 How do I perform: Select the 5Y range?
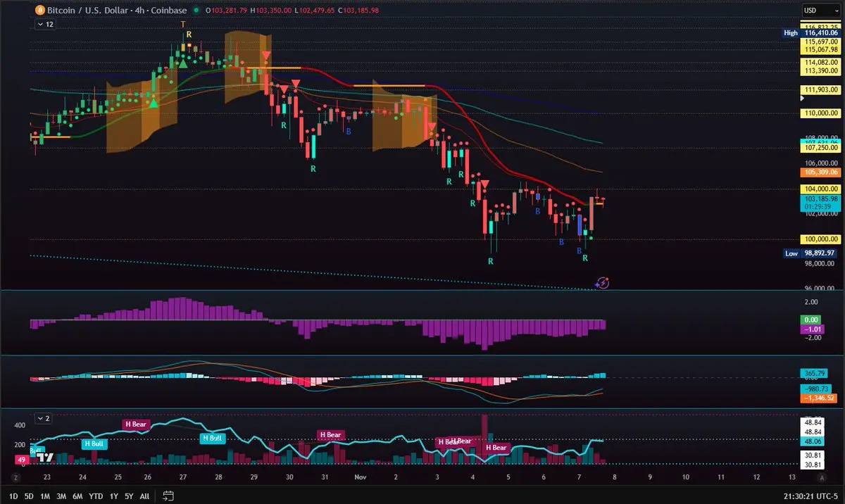(x=129, y=496)
